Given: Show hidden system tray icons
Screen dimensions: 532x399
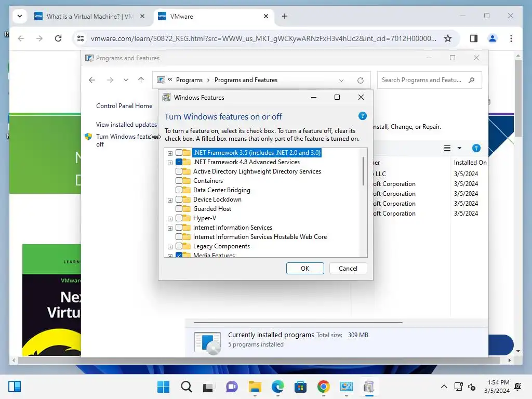Looking at the screenshot, I should tap(444, 387).
